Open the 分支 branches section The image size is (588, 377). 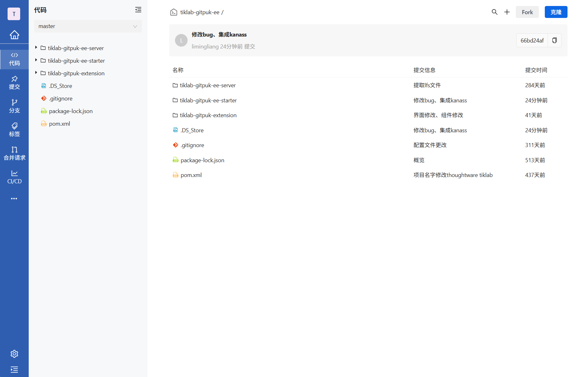coord(14,106)
